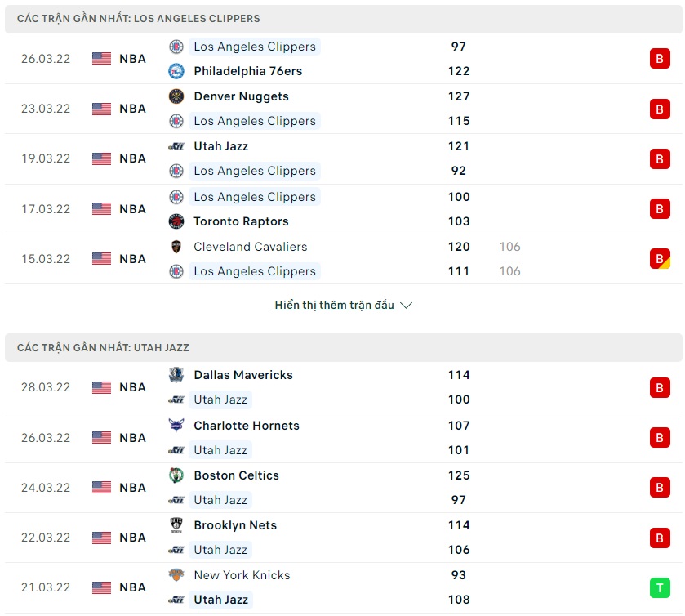The image size is (685, 616).
Task: Click the US flag on 23.03.22 row
Action: click(102, 109)
